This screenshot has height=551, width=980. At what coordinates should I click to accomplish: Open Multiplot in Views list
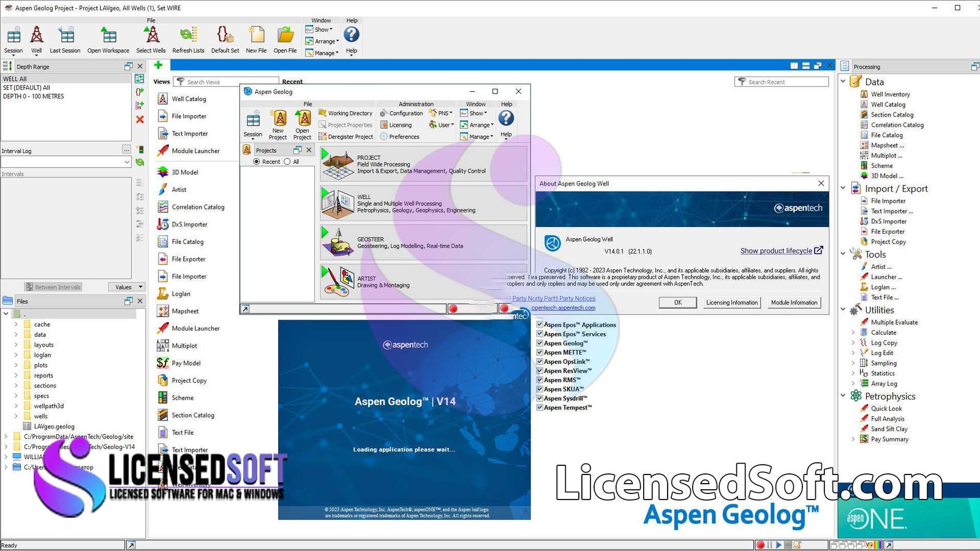pyautogui.click(x=184, y=346)
